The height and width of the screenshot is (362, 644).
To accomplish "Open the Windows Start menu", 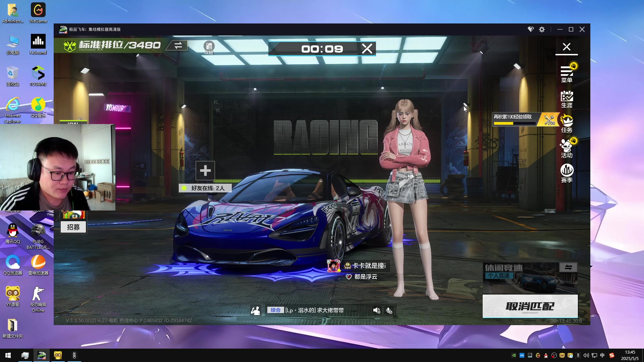I will coord(8,355).
